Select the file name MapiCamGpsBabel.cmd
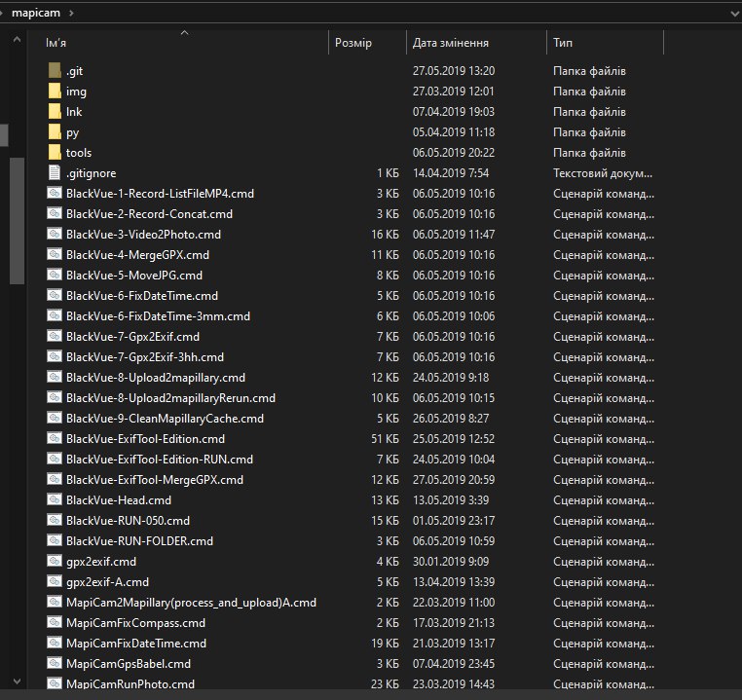742x700 pixels. tap(129, 664)
